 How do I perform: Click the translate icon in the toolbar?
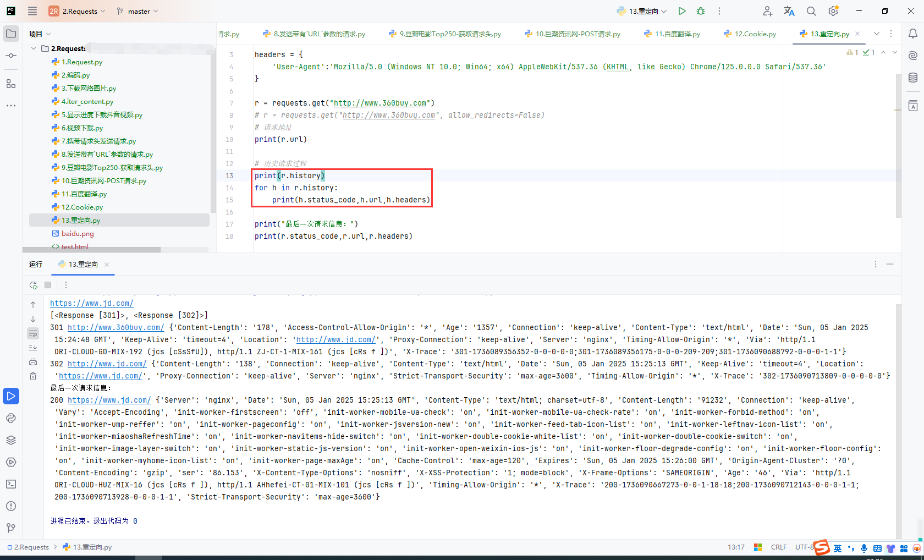789,11
